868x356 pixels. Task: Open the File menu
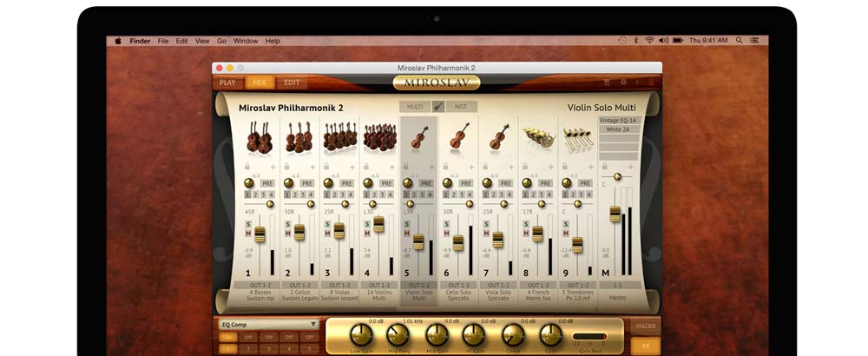pyautogui.click(x=163, y=41)
